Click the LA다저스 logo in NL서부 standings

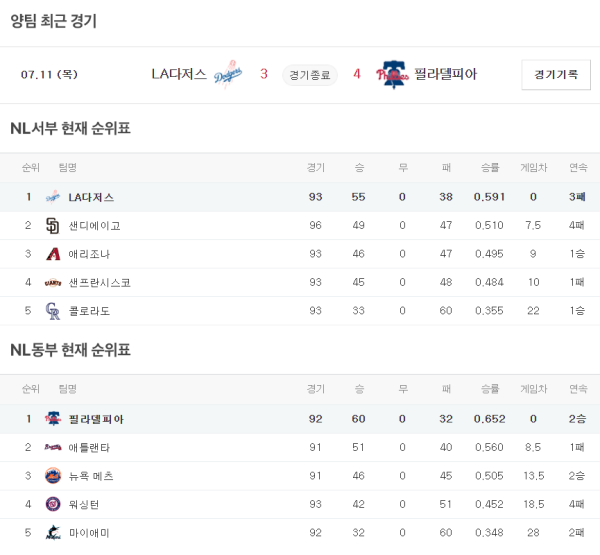pos(53,197)
